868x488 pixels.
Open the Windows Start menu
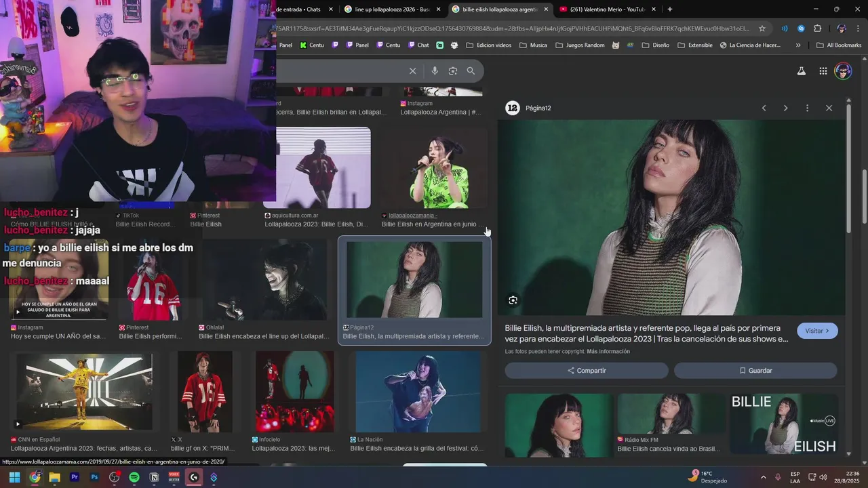click(x=14, y=477)
